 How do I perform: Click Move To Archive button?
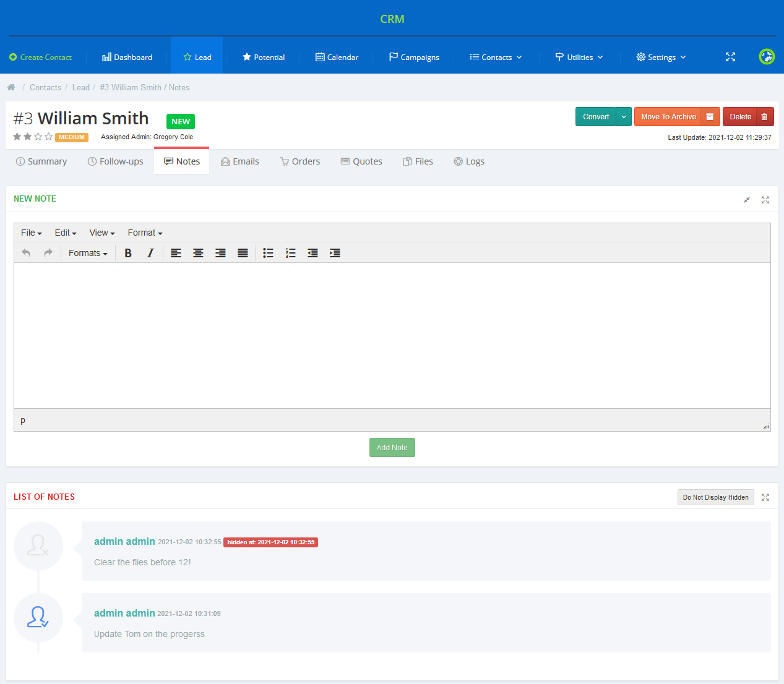click(x=668, y=117)
